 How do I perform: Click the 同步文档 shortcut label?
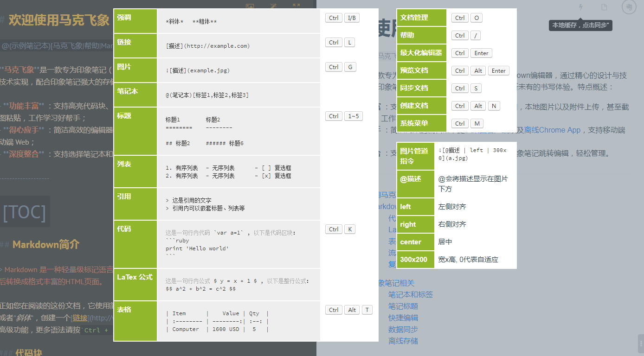tap(422, 88)
